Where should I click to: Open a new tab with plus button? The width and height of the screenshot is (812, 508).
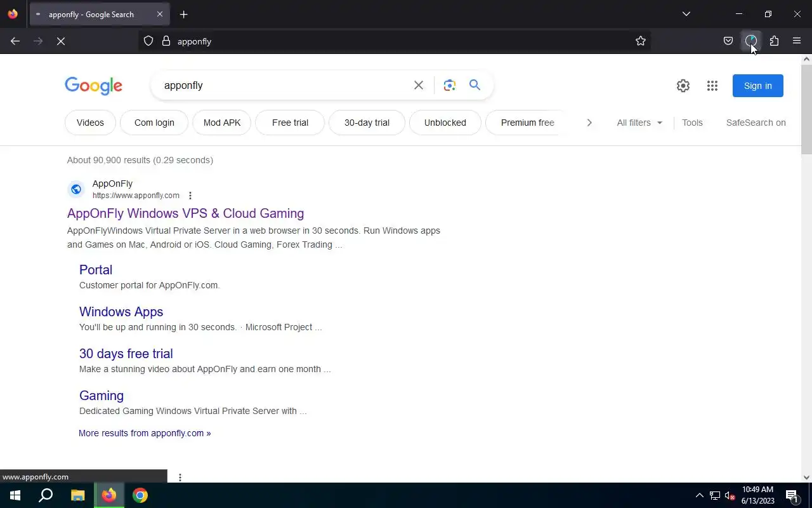tap(183, 14)
